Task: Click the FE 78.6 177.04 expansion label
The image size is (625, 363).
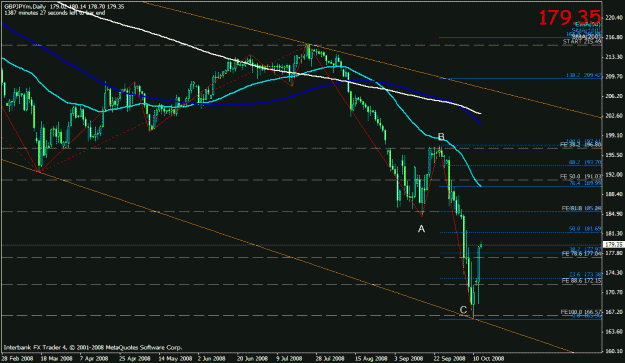Action: point(581,253)
